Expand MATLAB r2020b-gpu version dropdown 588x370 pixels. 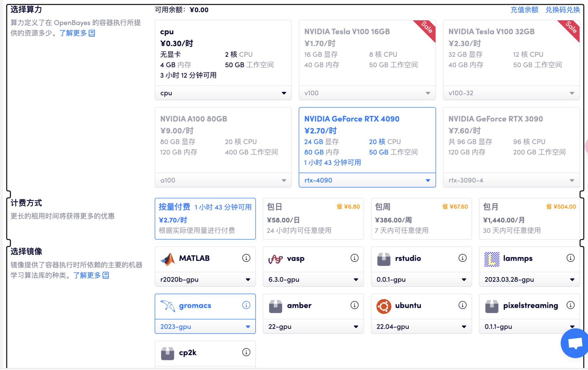[205, 279]
